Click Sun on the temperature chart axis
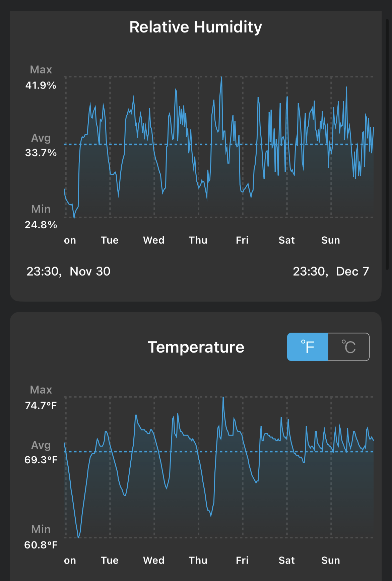 coord(331,560)
